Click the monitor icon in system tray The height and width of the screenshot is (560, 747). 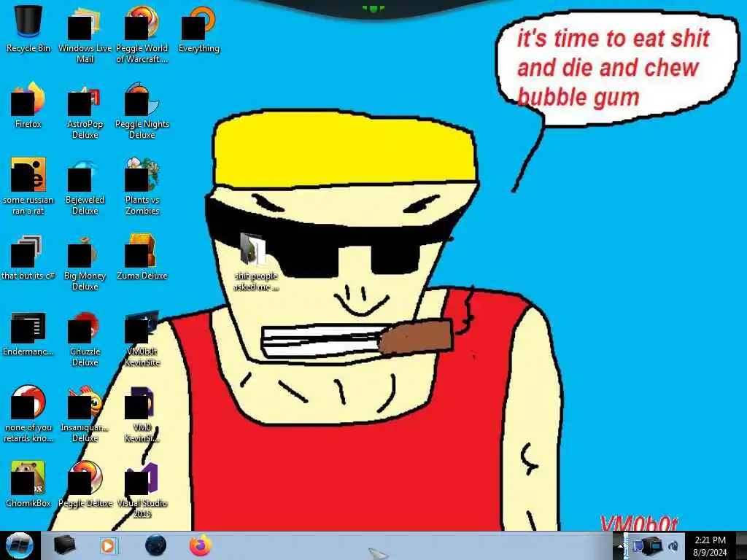(651, 545)
